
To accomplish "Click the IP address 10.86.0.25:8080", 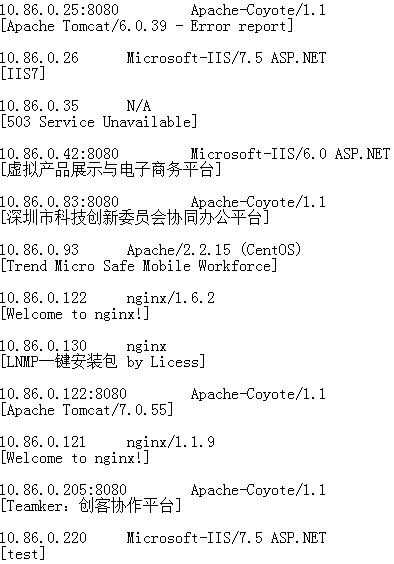I will coord(59,10).
